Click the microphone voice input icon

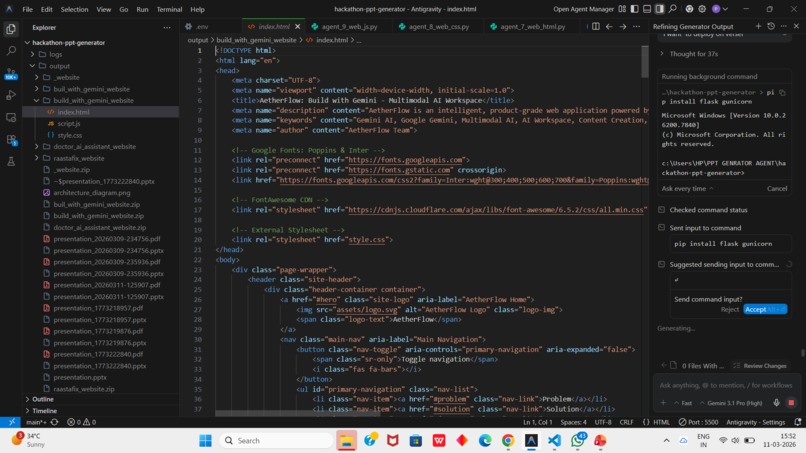[776, 403]
